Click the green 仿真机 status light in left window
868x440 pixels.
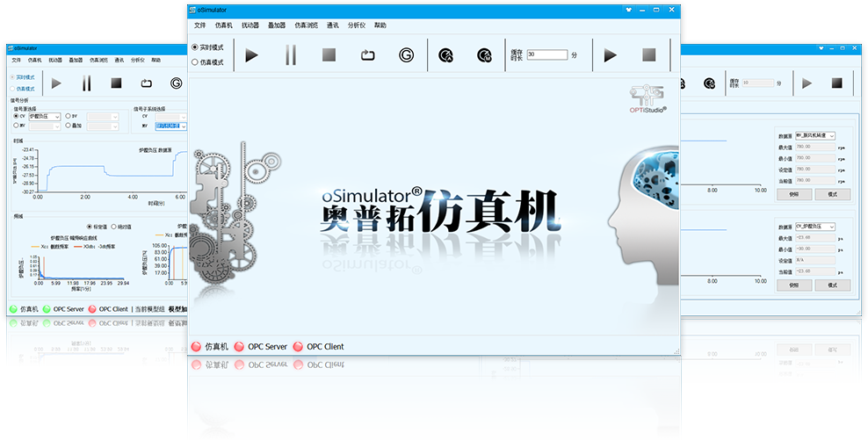tap(13, 309)
